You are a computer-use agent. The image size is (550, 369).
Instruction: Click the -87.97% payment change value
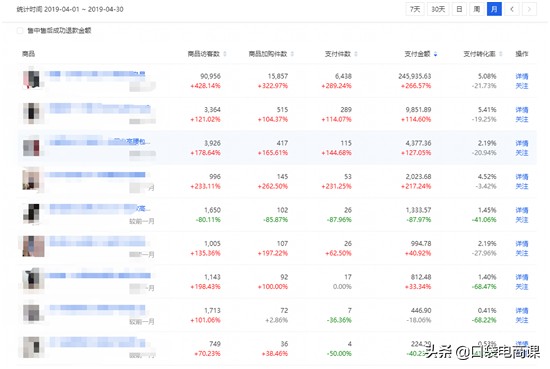click(418, 220)
